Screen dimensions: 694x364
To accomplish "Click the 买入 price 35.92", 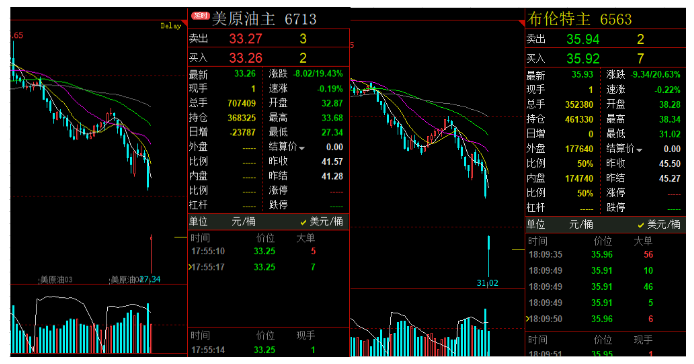I will [x=583, y=58].
